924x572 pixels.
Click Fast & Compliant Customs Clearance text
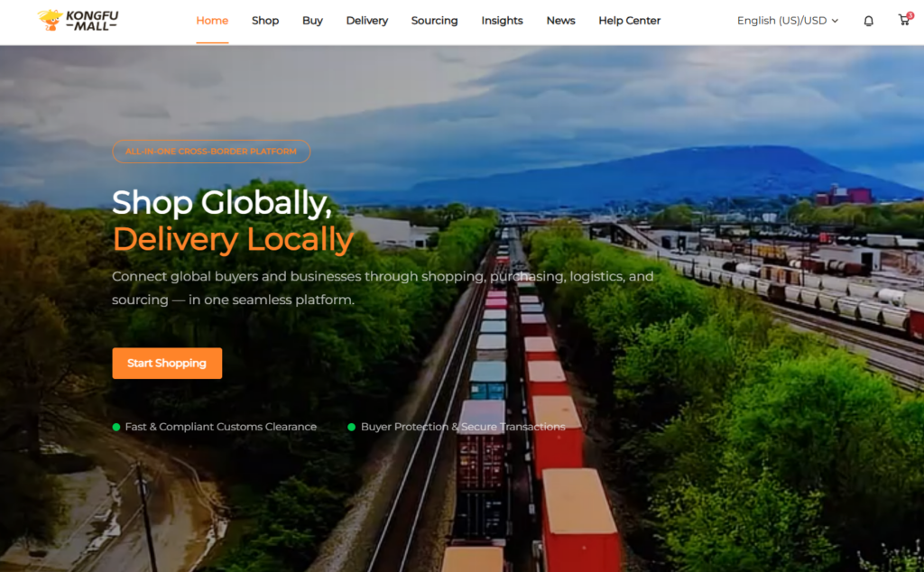point(221,427)
